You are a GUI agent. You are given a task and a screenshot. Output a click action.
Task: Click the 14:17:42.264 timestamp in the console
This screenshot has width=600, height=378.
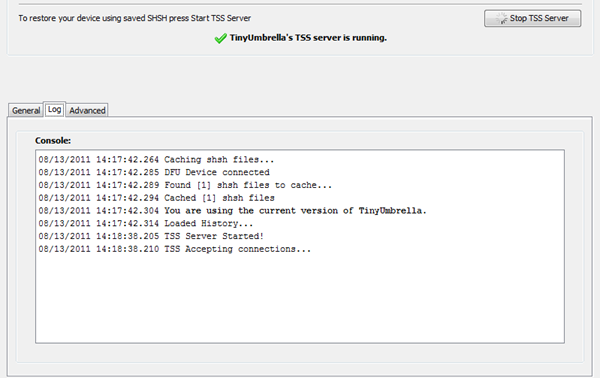point(127,160)
